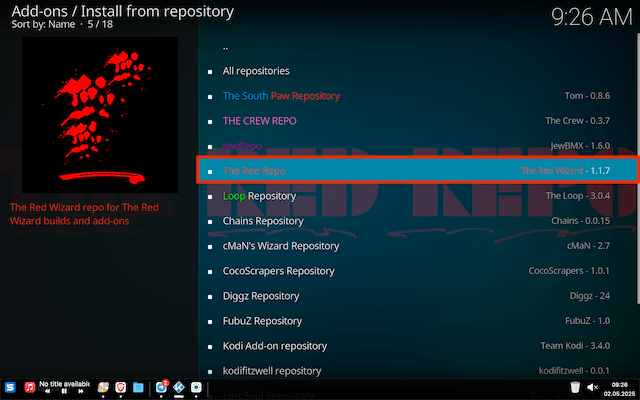Open the Brave browser icon in the taskbar
Viewport: 640px width, 400px height.
click(x=120, y=387)
